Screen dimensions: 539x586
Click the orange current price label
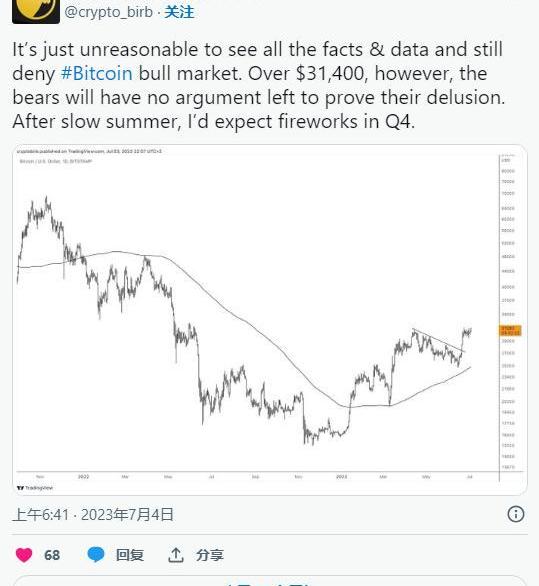point(510,331)
